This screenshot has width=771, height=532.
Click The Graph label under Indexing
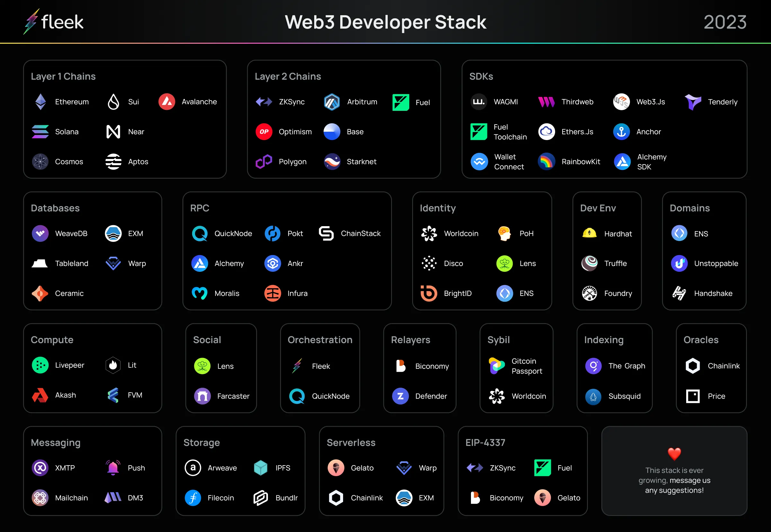click(x=627, y=366)
